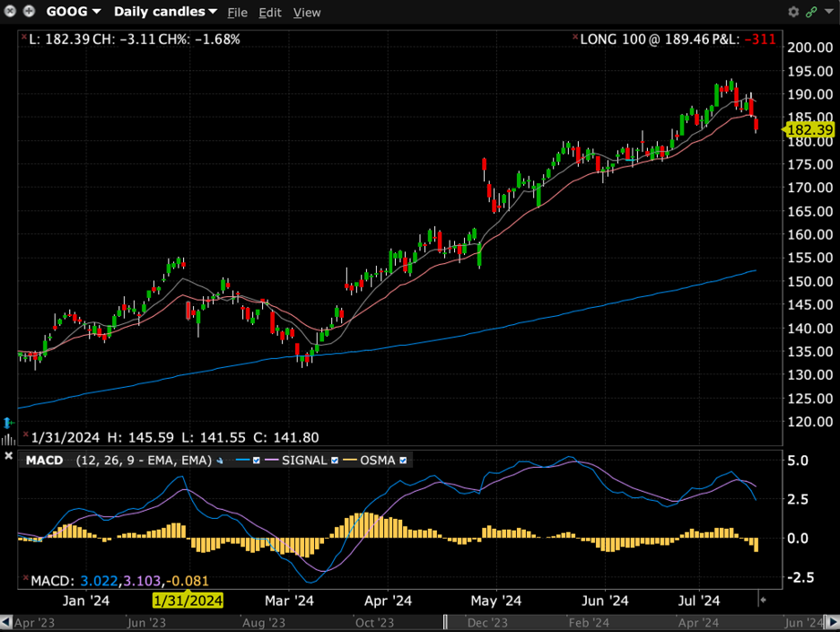The height and width of the screenshot is (632, 840).
Task: Click the left arrow of the timeline scrollbar
Action: [x=6, y=622]
